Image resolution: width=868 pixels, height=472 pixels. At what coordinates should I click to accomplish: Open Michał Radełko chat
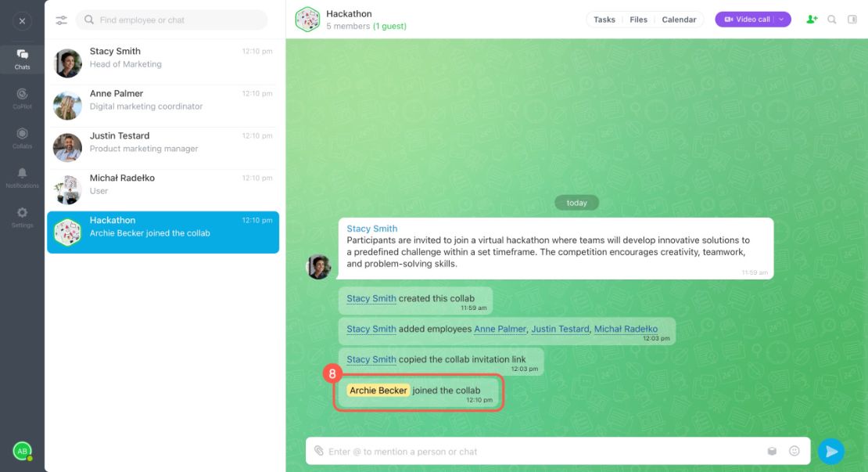[163, 189]
